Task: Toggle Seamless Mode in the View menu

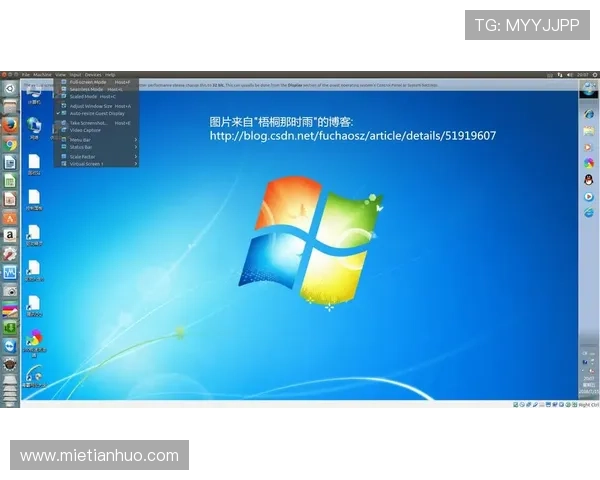Action: [87, 89]
